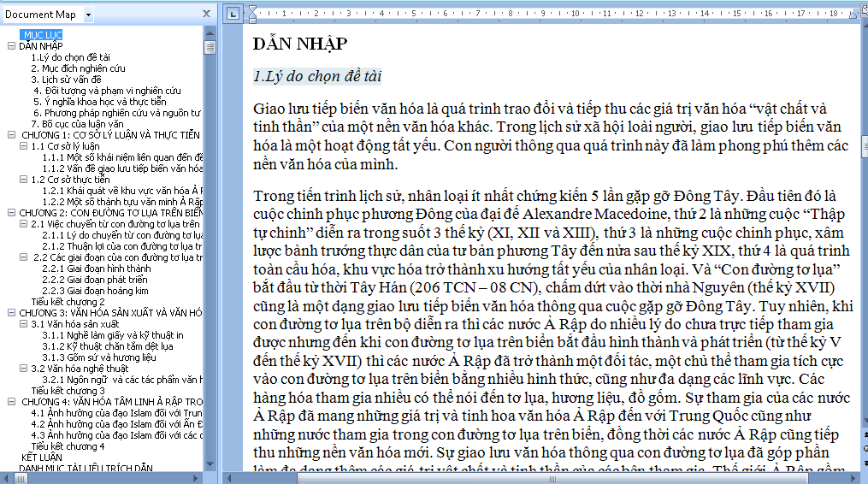Select 2.2.2 Giai đoạn phát triển
This screenshot has width=868, height=484.
[95, 279]
